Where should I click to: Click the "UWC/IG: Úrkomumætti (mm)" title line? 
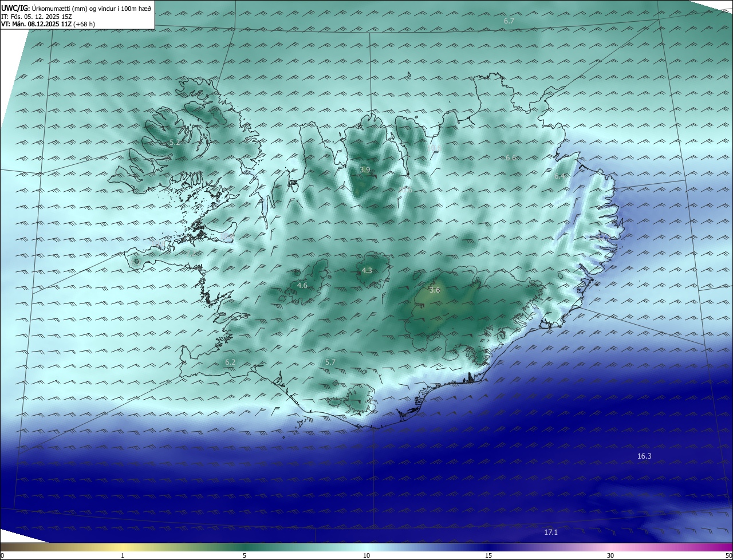(76, 8)
